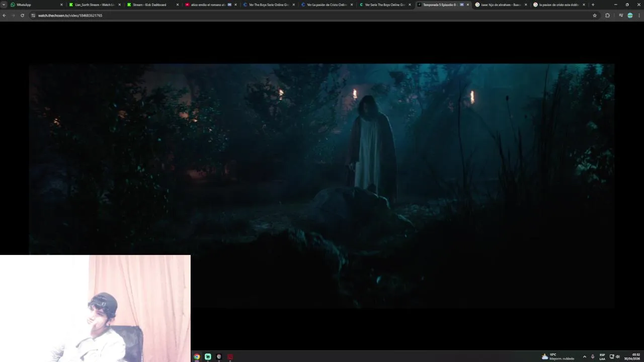Go forward to the next page
Image resolution: width=644 pixels, height=362 pixels.
coord(13,16)
